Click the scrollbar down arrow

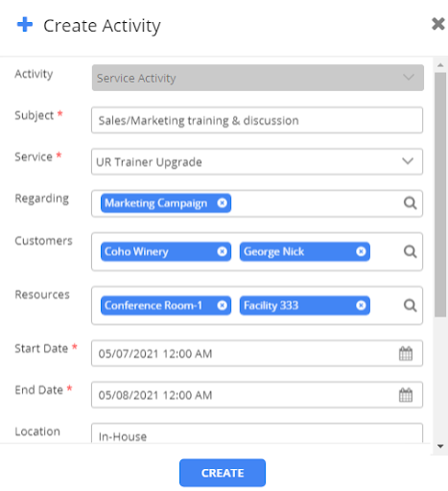click(440, 446)
